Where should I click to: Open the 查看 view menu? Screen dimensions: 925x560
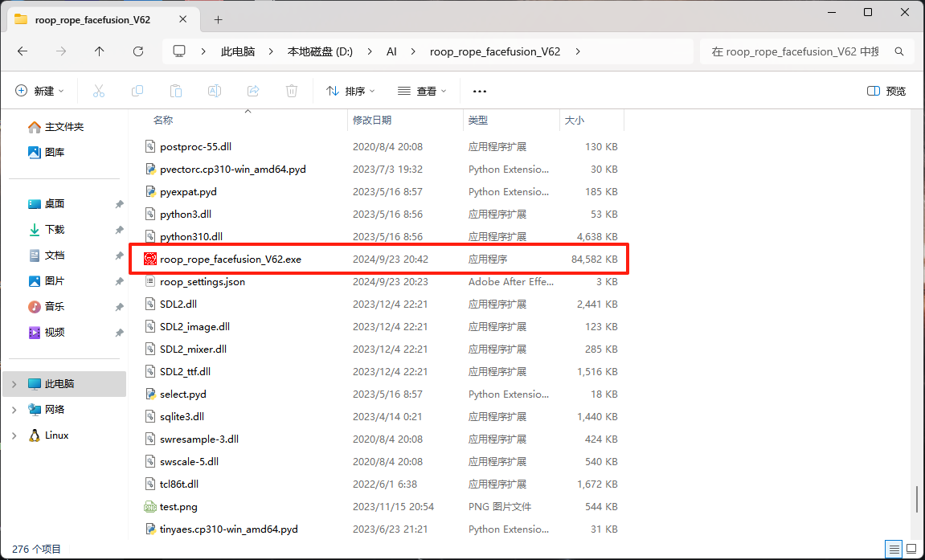click(422, 91)
